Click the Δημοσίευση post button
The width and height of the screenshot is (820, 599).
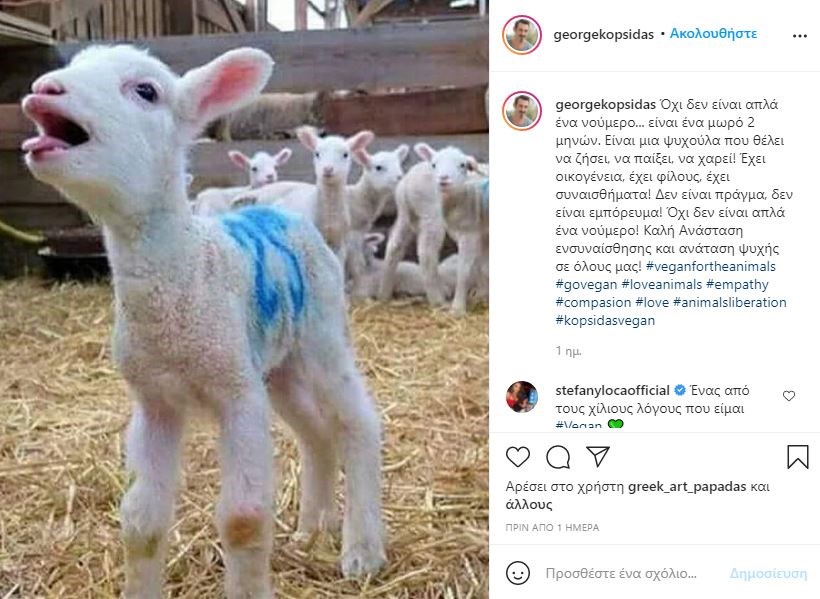tap(768, 573)
